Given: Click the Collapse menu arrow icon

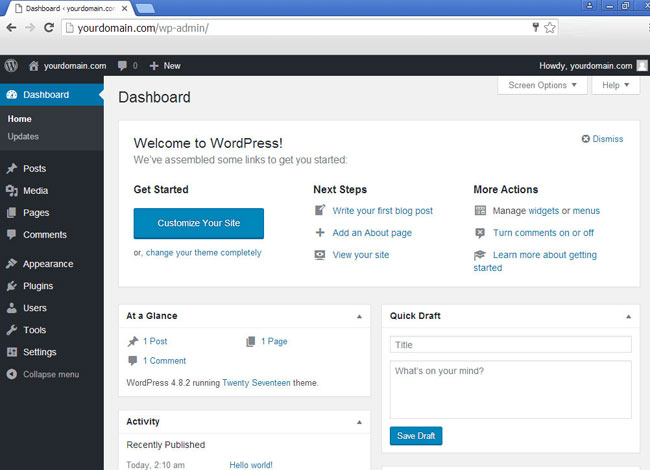Looking at the screenshot, I should 12,374.
